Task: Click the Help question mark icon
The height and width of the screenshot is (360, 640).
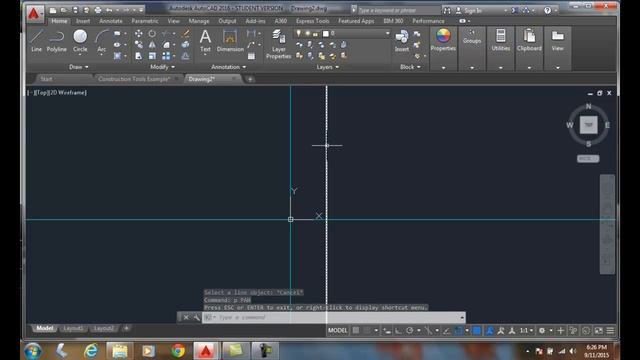Action: (547, 11)
